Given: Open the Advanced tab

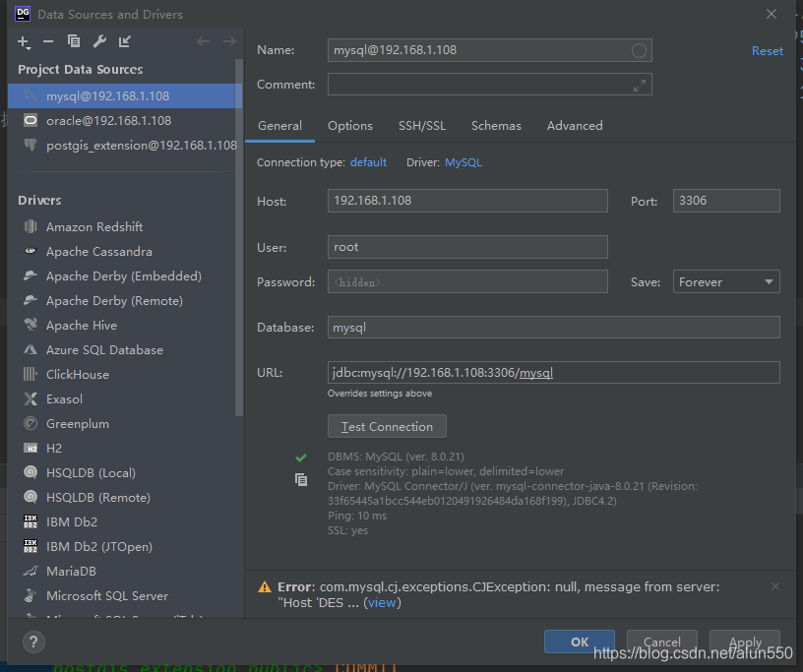Looking at the screenshot, I should (575, 126).
